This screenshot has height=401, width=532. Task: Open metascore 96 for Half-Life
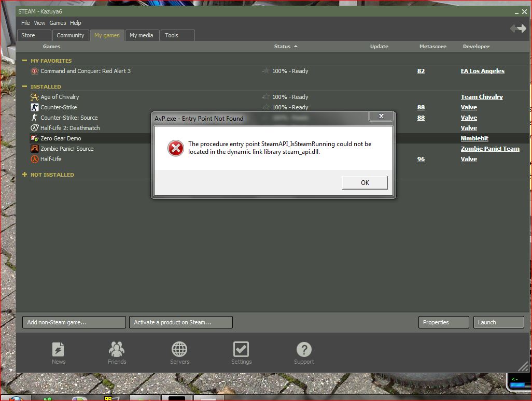pyautogui.click(x=421, y=159)
